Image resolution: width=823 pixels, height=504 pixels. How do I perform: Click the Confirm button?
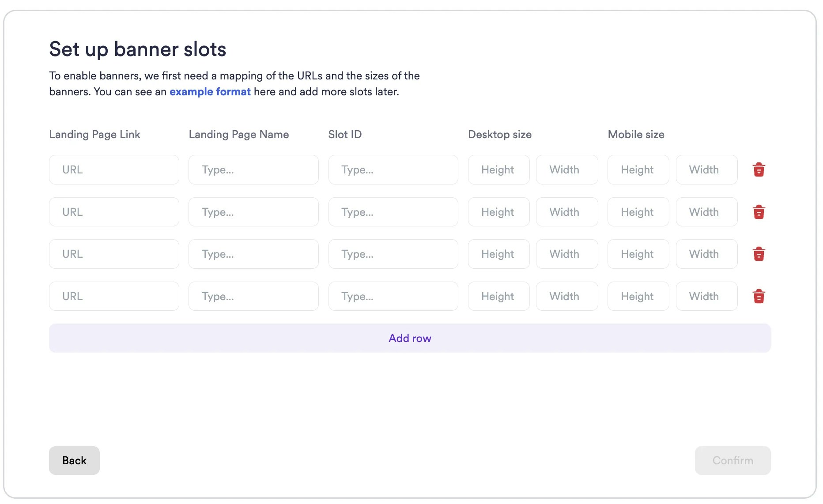(x=732, y=460)
